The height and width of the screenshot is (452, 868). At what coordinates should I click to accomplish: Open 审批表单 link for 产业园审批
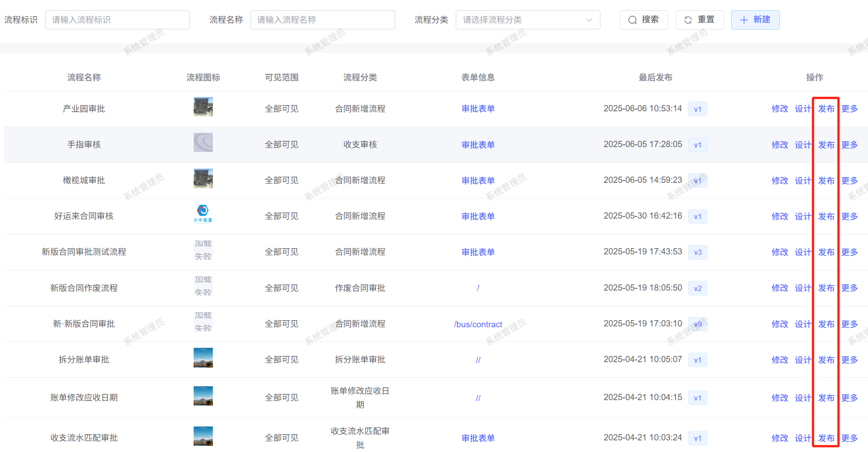[x=478, y=109]
